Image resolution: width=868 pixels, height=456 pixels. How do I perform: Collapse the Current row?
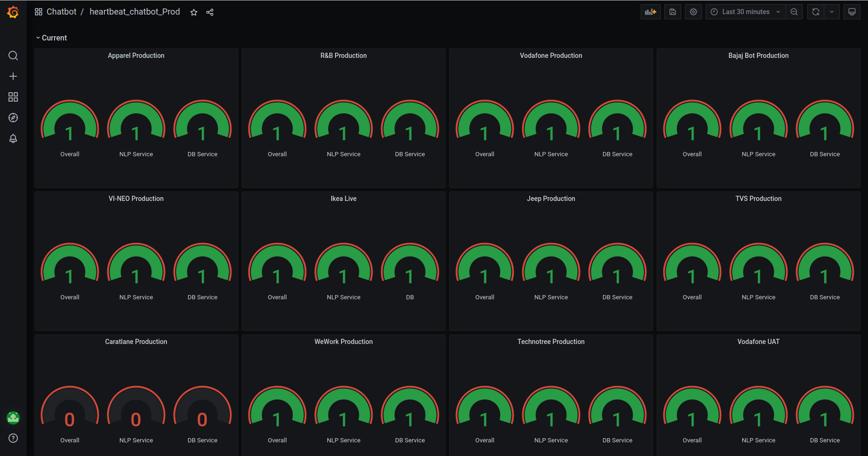(52, 38)
